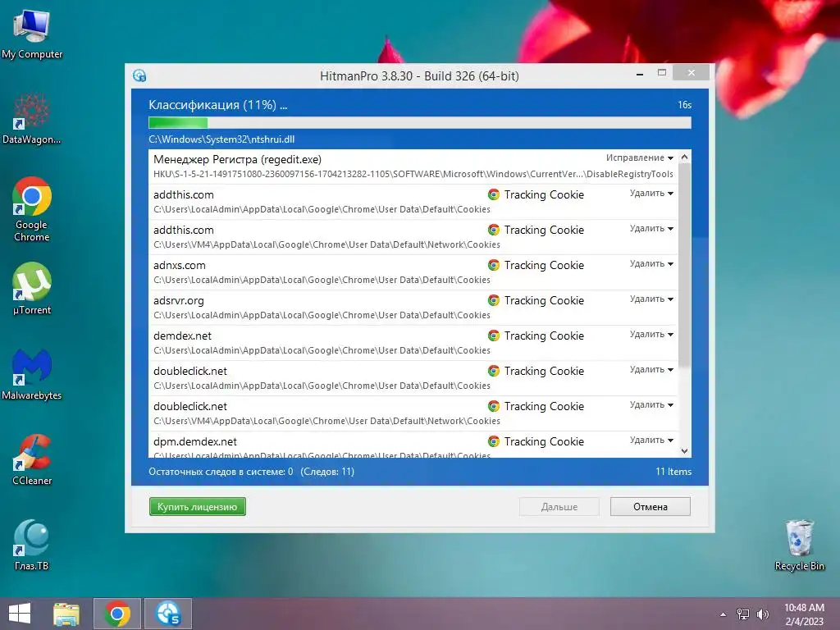
Task: Click the scroll-down arrow of the list
Action: 684,451
